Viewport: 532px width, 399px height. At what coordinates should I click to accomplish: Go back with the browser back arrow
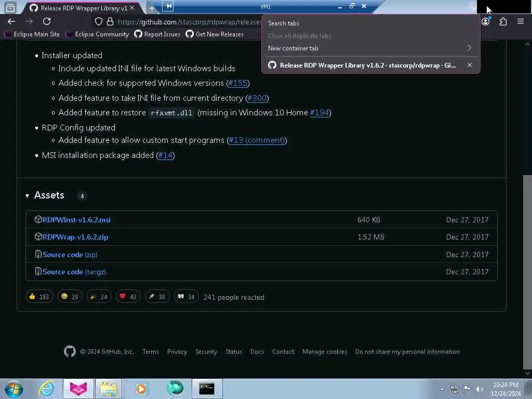11,21
